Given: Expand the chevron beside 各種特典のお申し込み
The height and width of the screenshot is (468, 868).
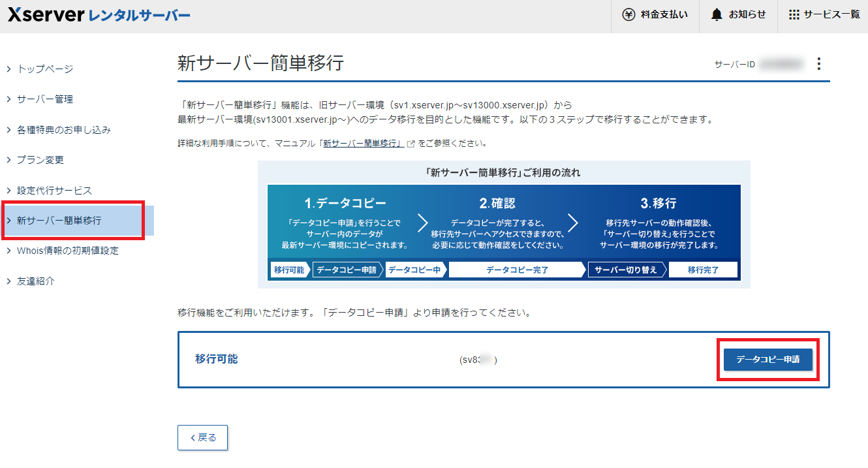Looking at the screenshot, I should (x=8, y=130).
